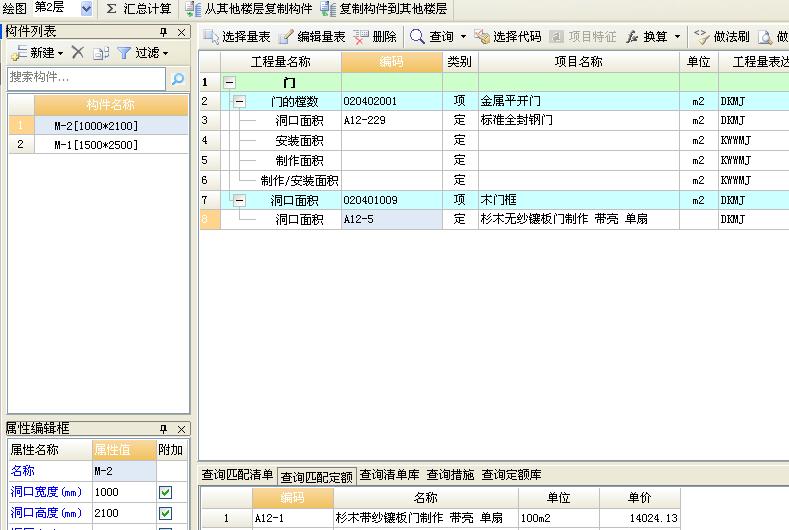This screenshot has height=530, width=789.
Task: Toggle 洞口宽度 附加 checkbox
Action: pyautogui.click(x=166, y=492)
